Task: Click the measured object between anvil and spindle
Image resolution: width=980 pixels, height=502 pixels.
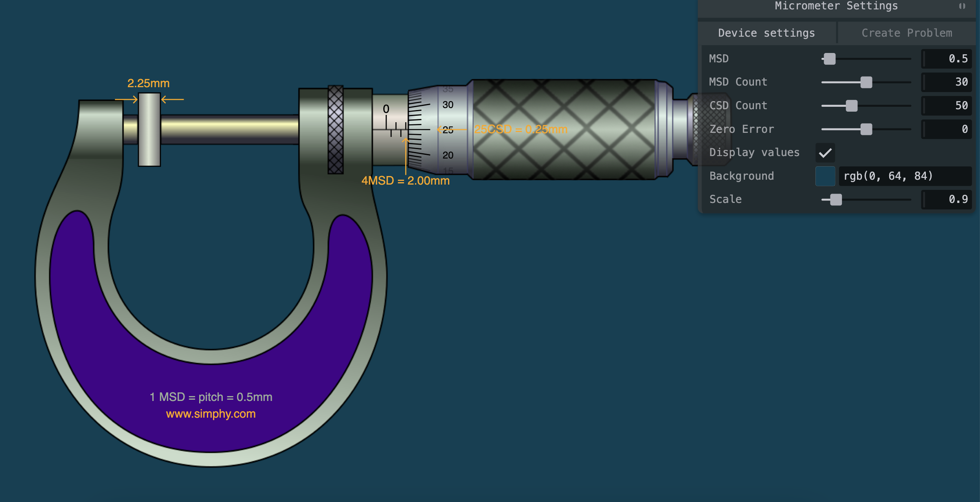Action: coord(149,130)
